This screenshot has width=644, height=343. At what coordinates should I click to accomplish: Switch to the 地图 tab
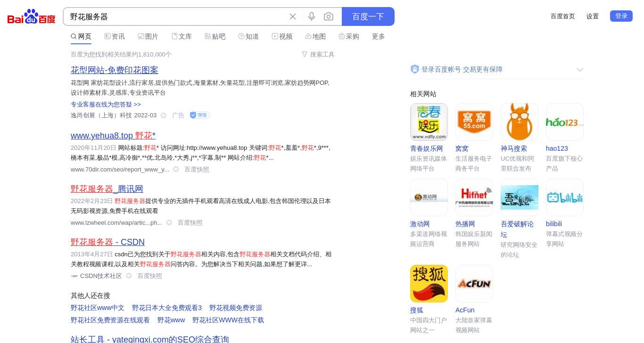point(315,36)
